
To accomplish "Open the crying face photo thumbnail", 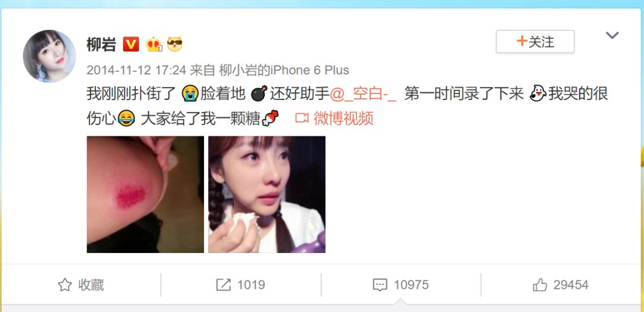I will [267, 194].
